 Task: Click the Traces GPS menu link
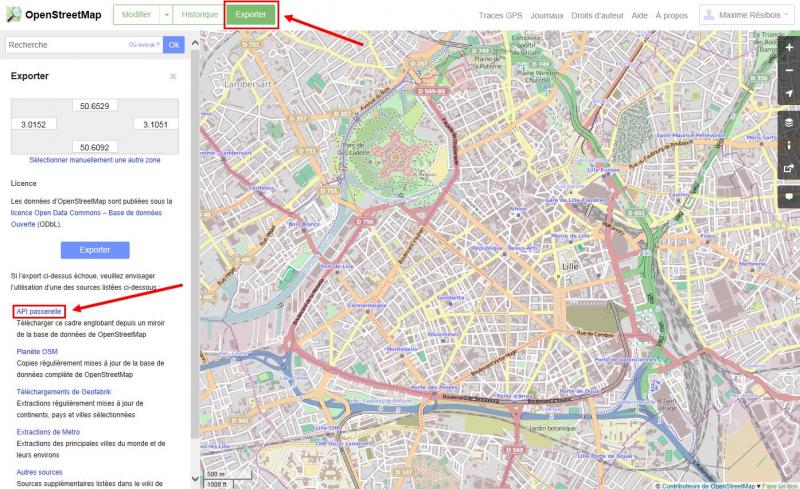click(x=500, y=16)
